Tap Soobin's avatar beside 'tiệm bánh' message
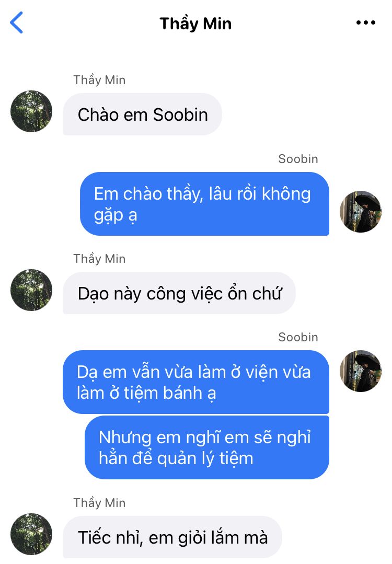The height and width of the screenshot is (564, 392). (360, 371)
